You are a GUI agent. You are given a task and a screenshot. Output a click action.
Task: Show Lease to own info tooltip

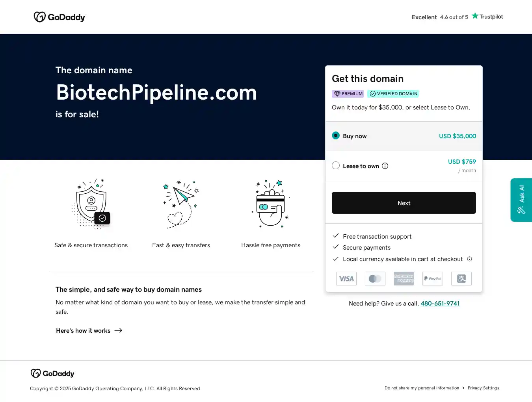tap(385, 166)
